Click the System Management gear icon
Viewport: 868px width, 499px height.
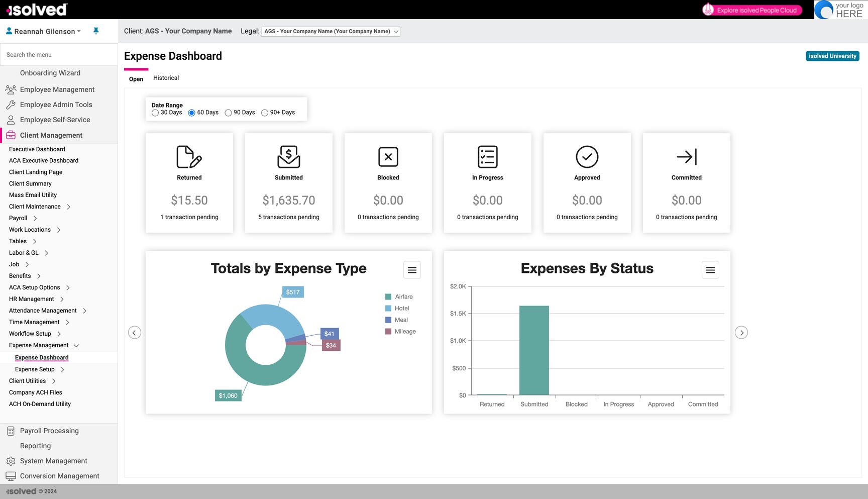(x=11, y=461)
